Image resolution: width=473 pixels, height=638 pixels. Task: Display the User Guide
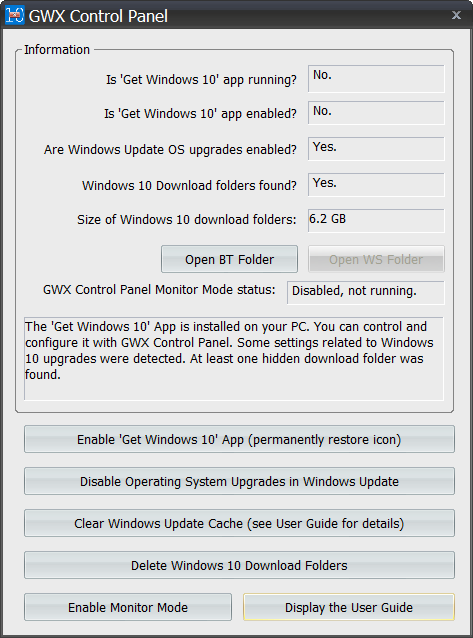pos(349,607)
